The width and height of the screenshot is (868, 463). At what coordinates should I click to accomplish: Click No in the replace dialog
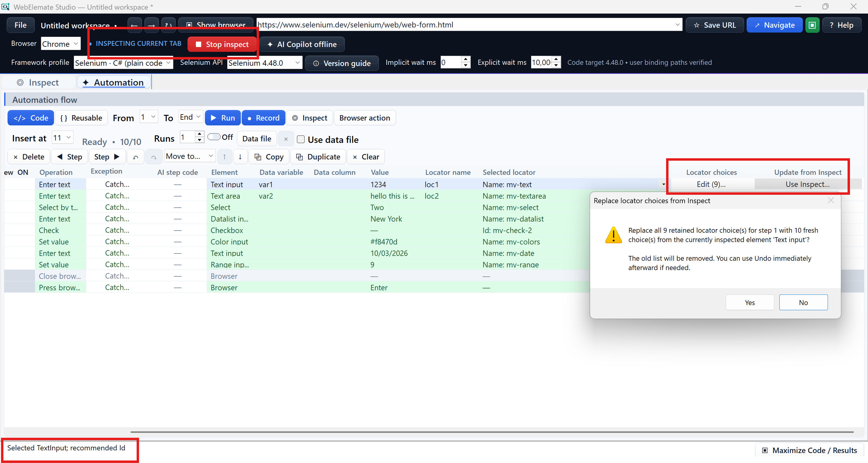(x=803, y=302)
